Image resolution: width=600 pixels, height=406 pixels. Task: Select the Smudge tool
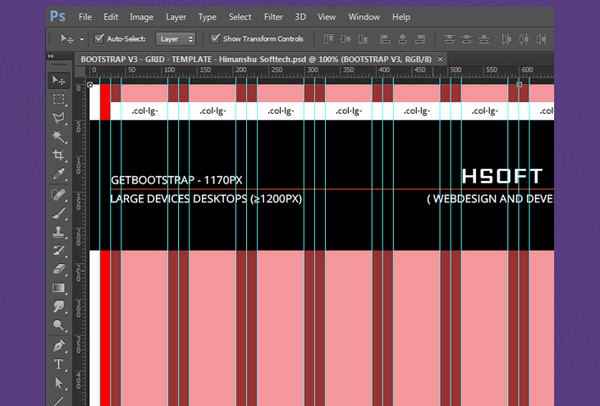coord(59,307)
